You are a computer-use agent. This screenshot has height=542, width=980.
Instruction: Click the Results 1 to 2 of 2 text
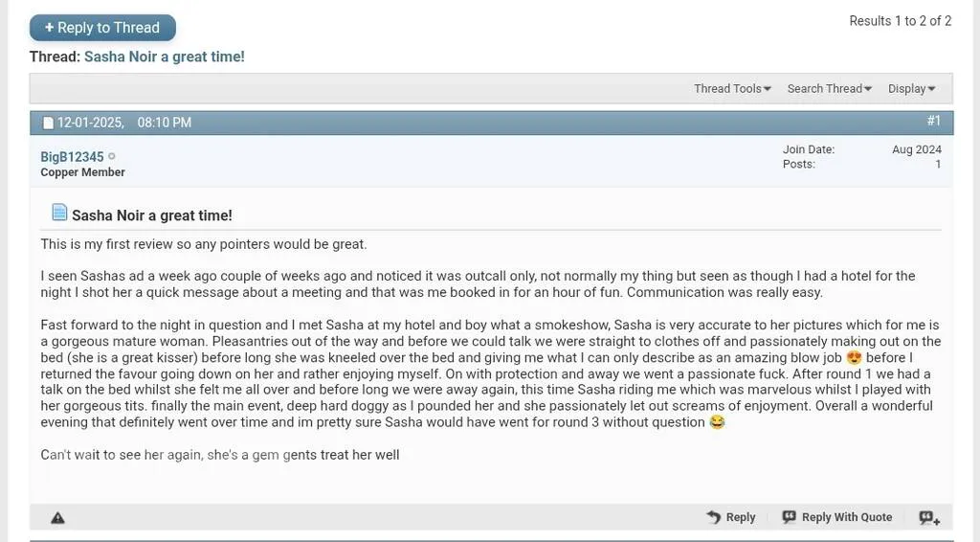tap(900, 21)
